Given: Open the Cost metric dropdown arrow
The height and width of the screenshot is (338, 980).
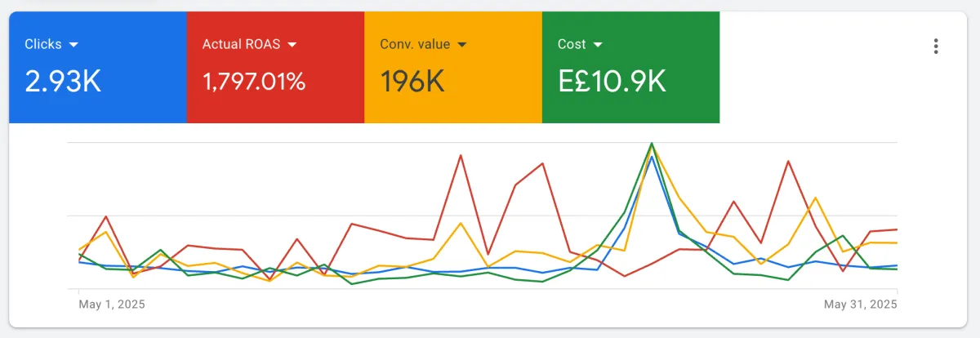Looking at the screenshot, I should click(x=598, y=44).
